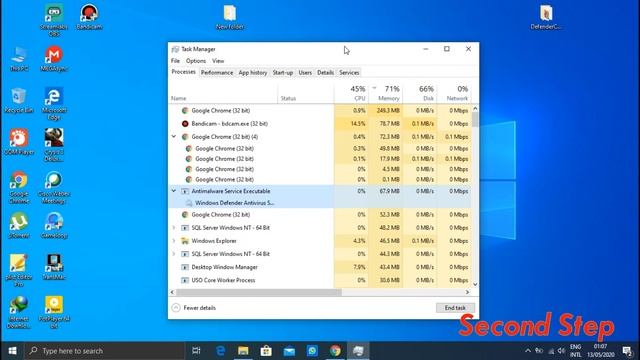Viewport: 640px width, 360px height.
Task: Launch Edge from the taskbar
Action: click(x=220, y=351)
